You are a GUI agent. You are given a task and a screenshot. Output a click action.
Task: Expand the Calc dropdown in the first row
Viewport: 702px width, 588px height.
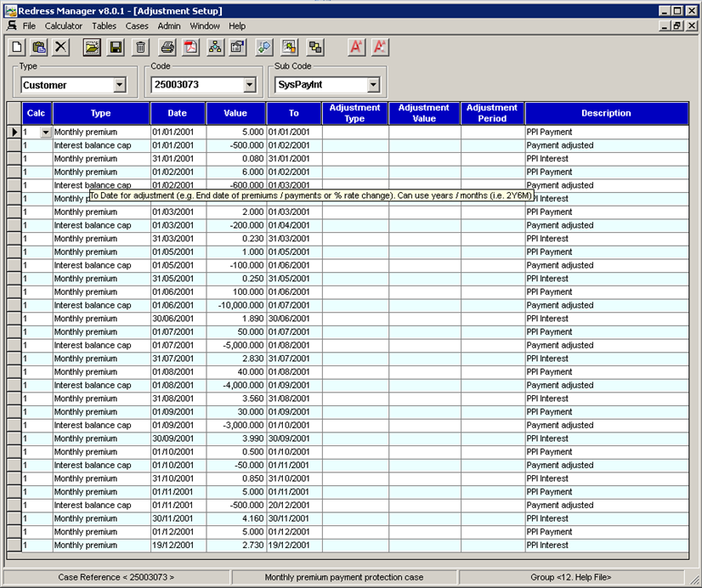pos(46,133)
